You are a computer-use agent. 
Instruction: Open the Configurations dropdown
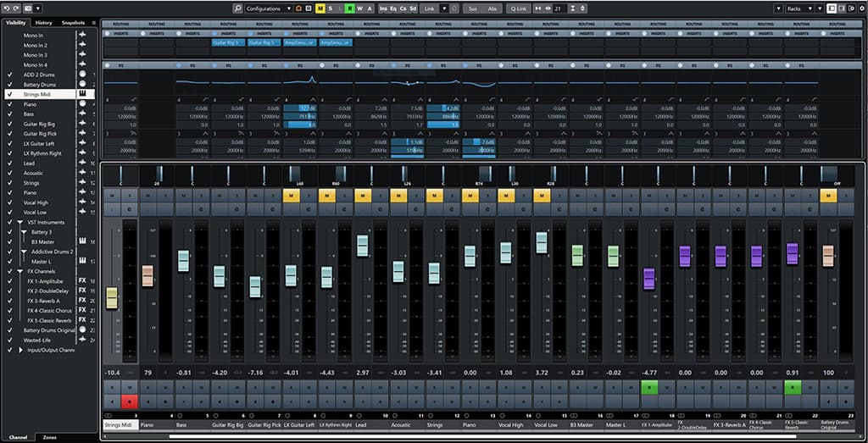[x=267, y=8]
